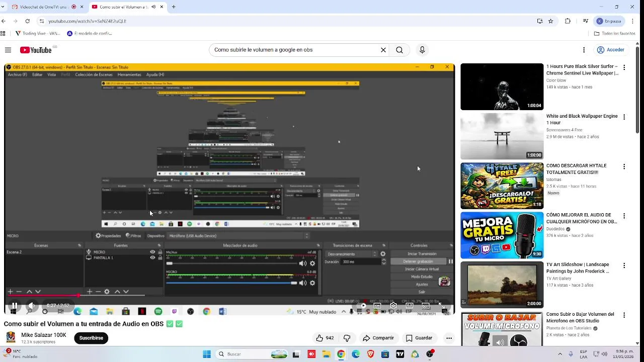
Task: Dislike the video with thumbs-down
Action: [x=347, y=338]
